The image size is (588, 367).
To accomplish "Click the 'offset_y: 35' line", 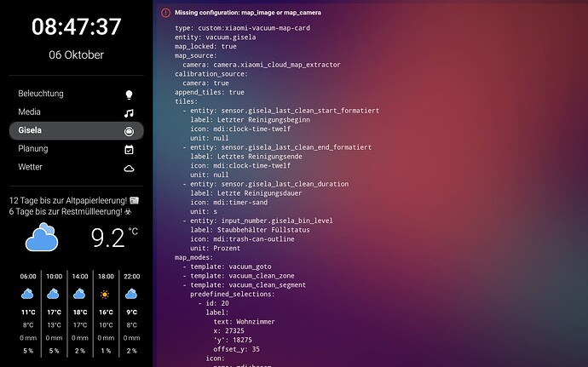I will (237, 349).
